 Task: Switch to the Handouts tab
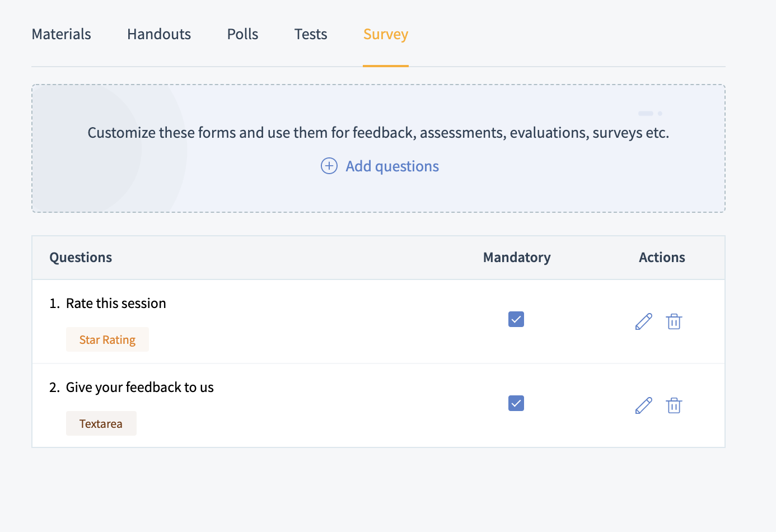click(x=159, y=34)
